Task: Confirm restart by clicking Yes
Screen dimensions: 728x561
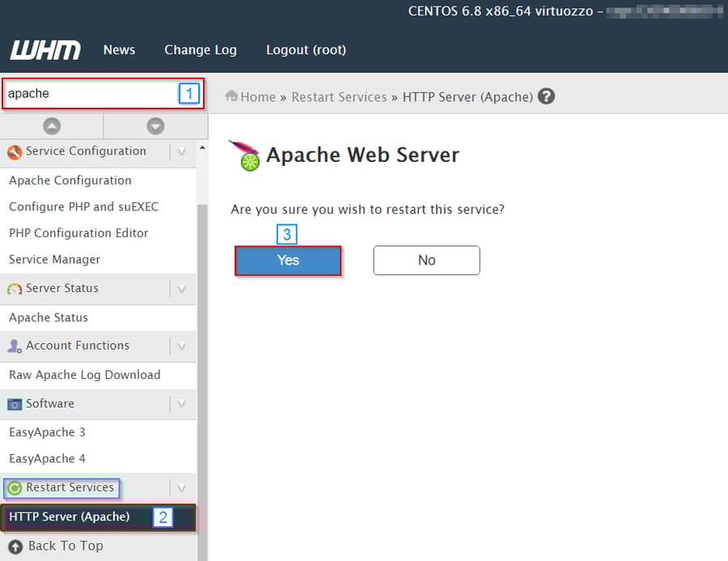Action: (288, 260)
